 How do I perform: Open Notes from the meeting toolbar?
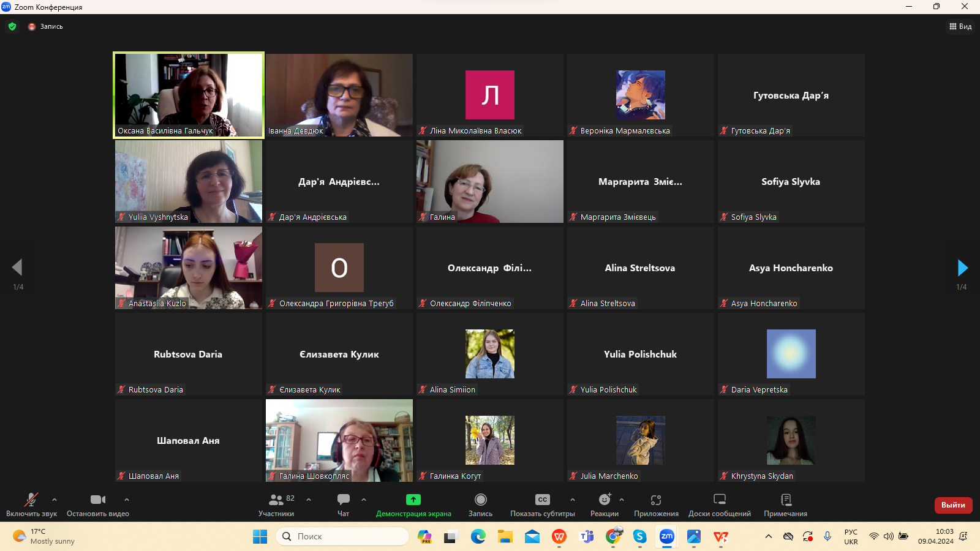[x=786, y=500]
